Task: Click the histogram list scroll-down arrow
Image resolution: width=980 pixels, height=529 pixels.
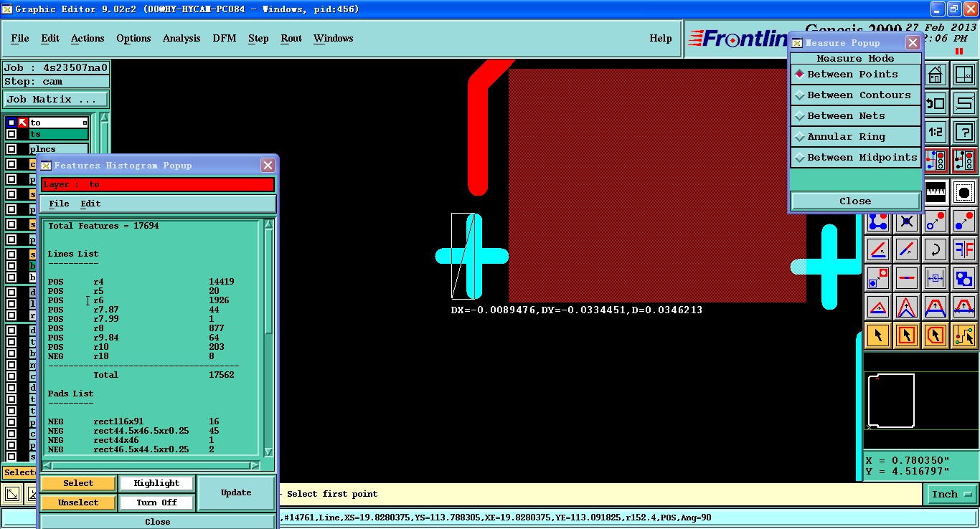Action: click(x=268, y=452)
